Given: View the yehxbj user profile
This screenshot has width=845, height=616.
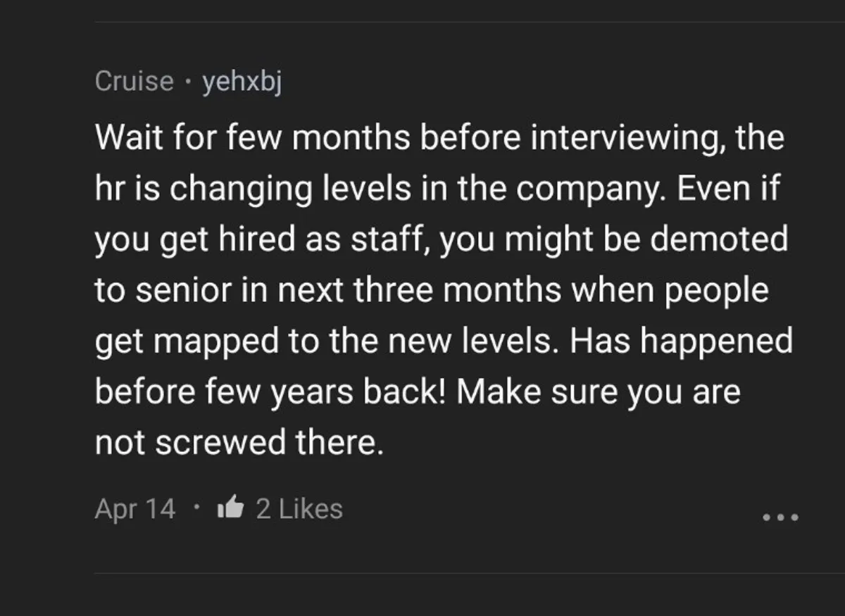Looking at the screenshot, I should point(242,83).
